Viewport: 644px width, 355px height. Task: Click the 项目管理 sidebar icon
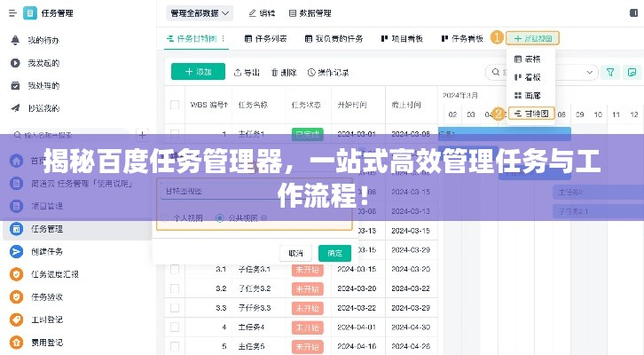click(16, 206)
